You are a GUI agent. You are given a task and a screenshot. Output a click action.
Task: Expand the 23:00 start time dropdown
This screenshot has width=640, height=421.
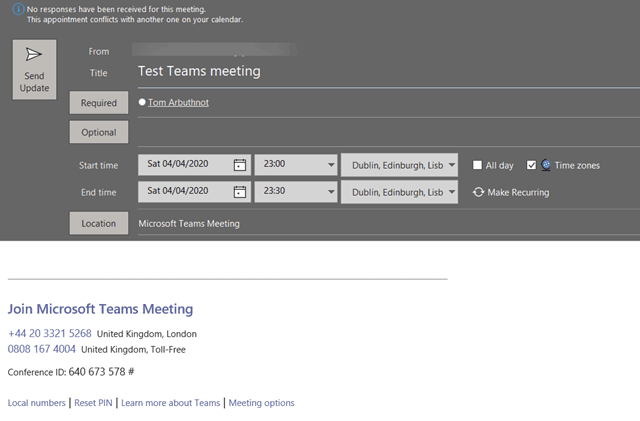[331, 165]
